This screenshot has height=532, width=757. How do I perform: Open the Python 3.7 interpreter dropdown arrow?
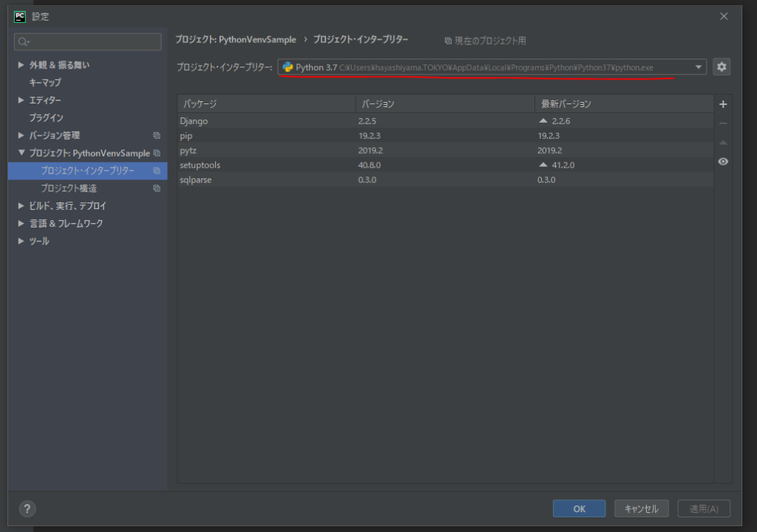(698, 67)
